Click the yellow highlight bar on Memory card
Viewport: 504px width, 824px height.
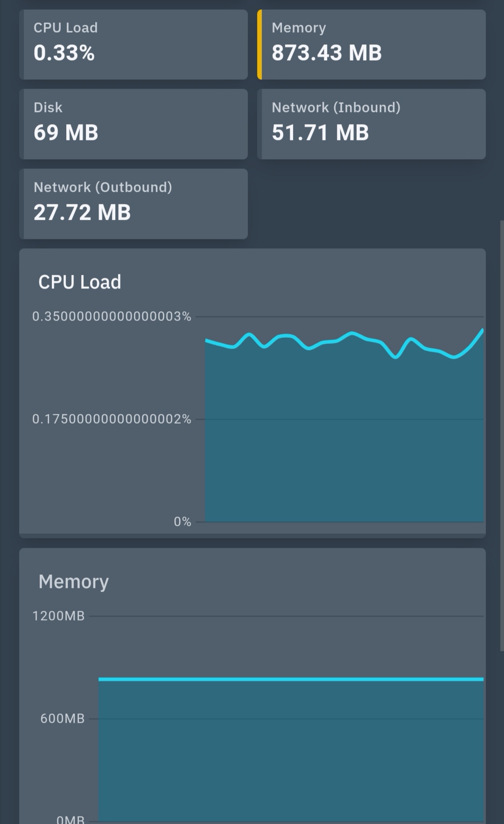pos(259,44)
